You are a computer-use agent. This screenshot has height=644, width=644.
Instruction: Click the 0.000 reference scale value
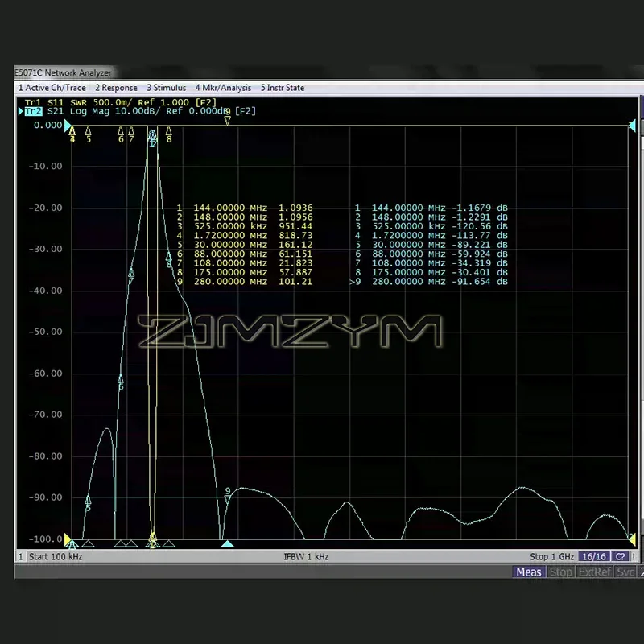click(47, 125)
